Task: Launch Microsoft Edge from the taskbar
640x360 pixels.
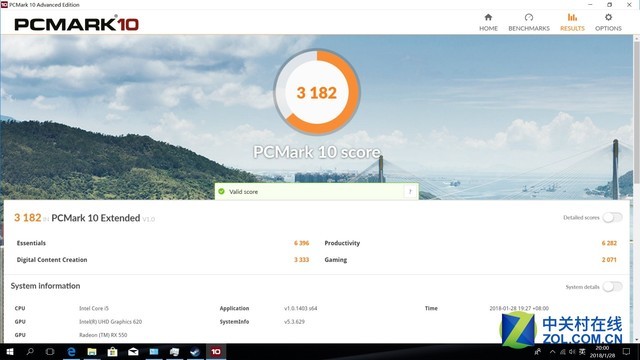Action: point(71,351)
